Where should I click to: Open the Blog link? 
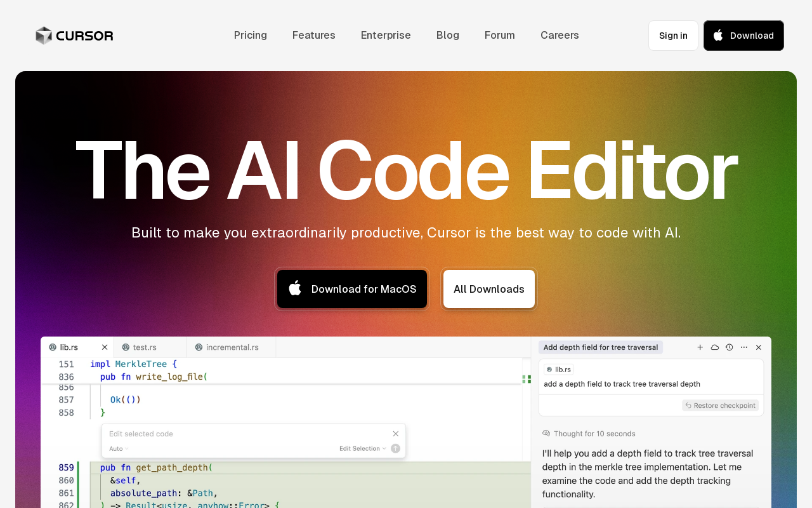pos(448,35)
